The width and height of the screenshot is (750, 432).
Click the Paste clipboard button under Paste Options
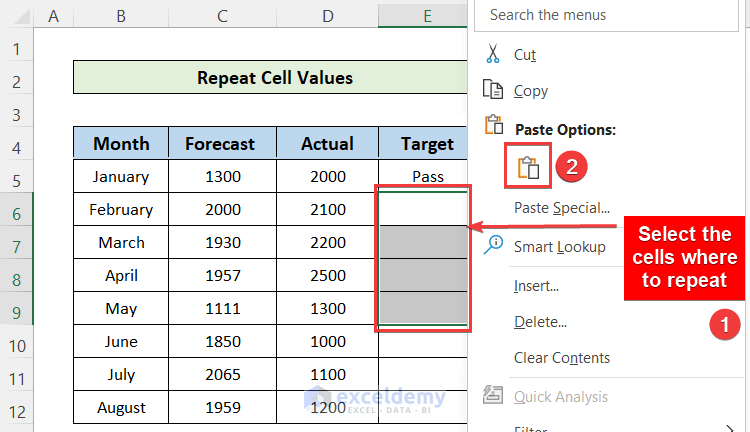click(x=529, y=168)
